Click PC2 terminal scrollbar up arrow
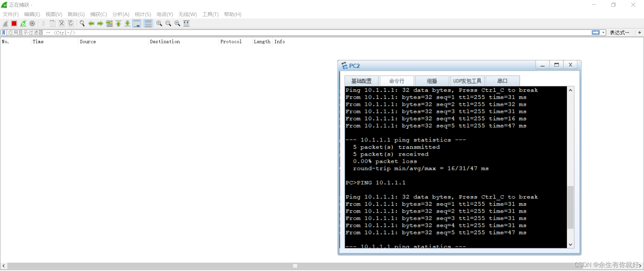 coord(571,90)
